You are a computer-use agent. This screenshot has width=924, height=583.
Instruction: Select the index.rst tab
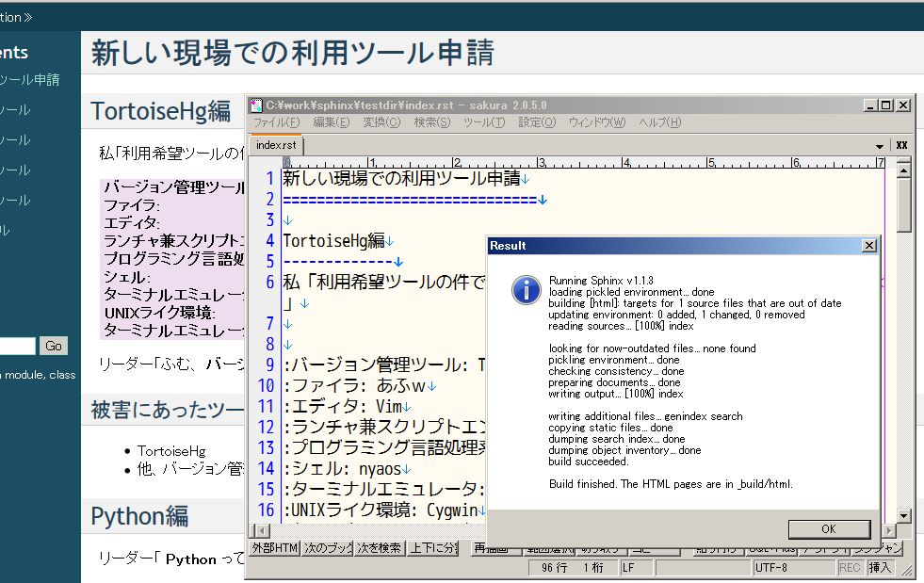point(276,145)
